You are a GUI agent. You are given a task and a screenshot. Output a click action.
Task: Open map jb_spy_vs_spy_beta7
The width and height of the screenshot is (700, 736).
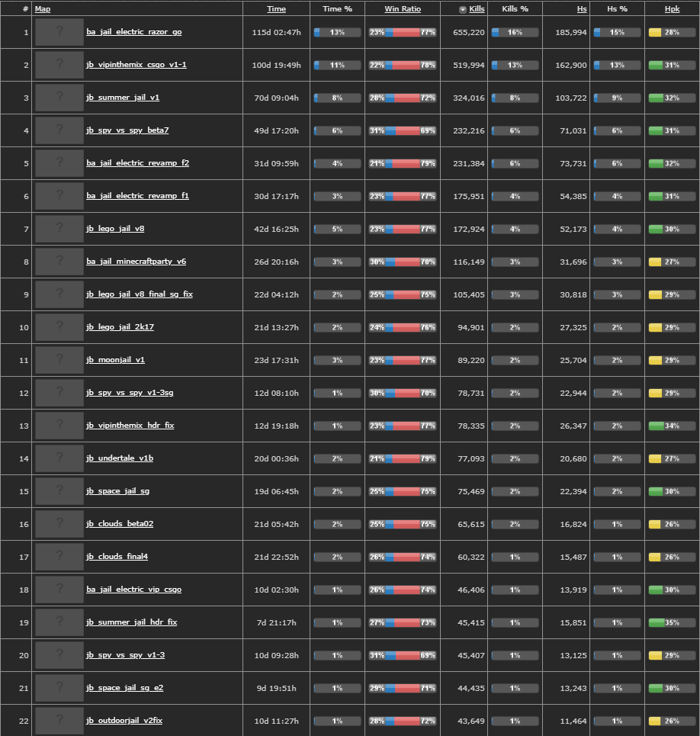point(127,130)
